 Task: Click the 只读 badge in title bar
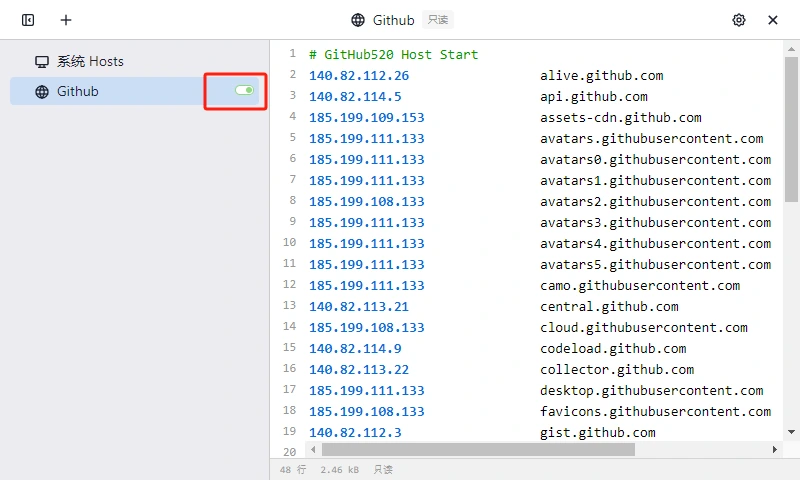(x=438, y=20)
